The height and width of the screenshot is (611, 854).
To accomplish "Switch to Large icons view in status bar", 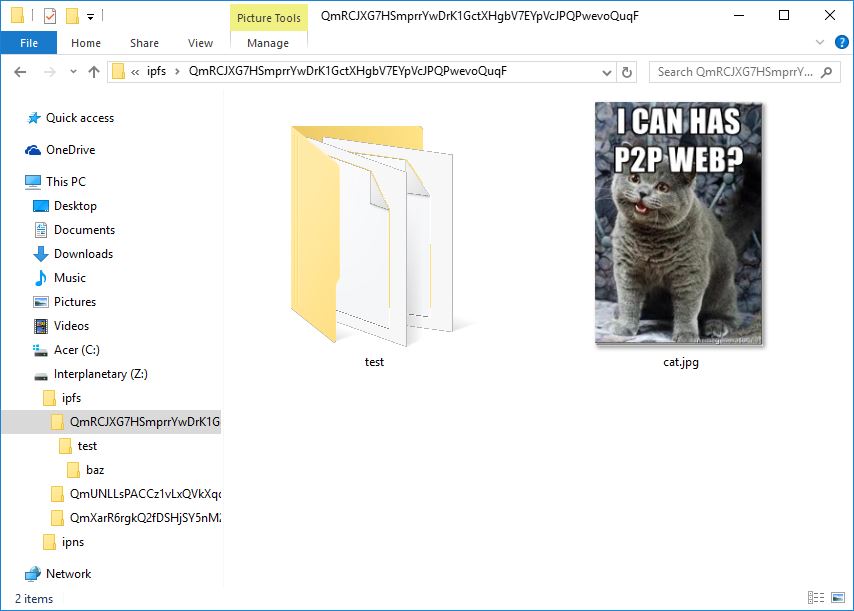I will coord(839,598).
